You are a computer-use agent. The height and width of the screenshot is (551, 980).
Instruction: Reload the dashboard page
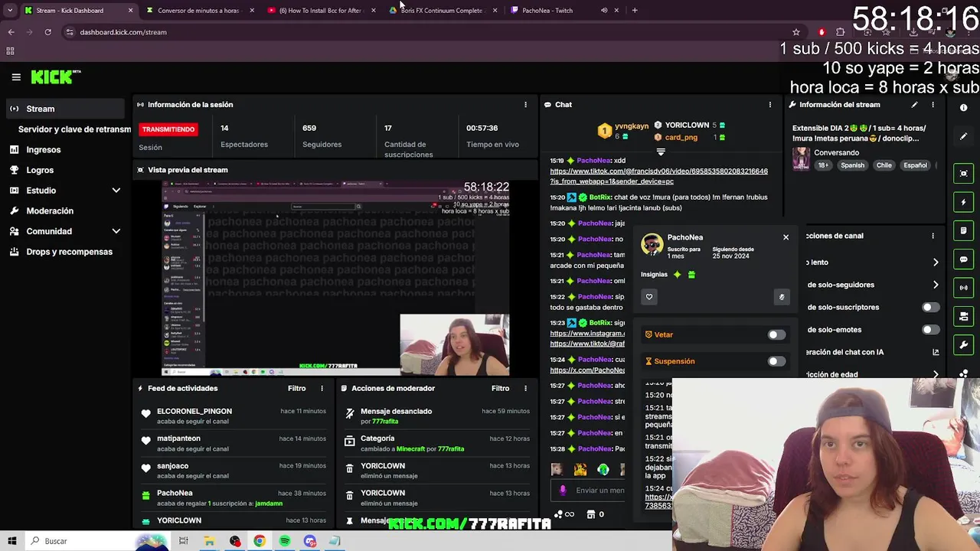[x=47, y=32]
